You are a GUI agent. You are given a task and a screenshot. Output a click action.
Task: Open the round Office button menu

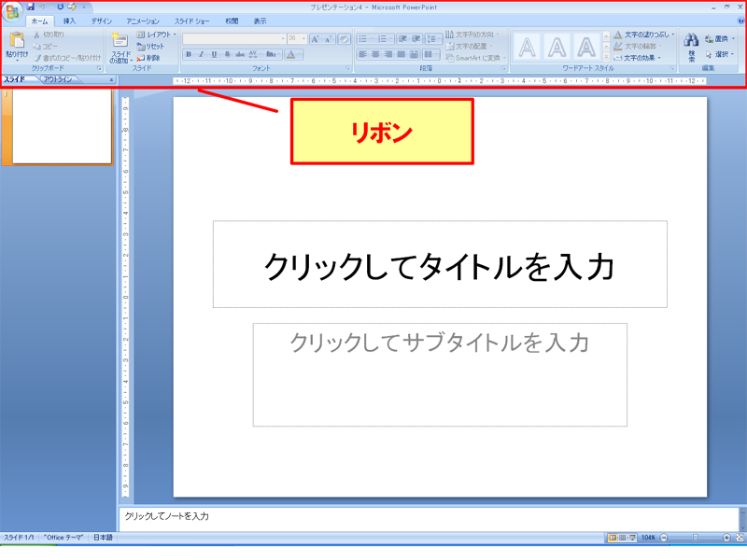pos(12,12)
